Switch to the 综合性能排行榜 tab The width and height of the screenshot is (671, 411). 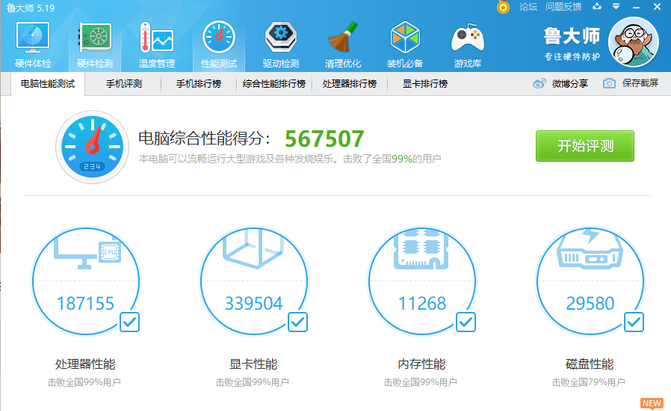pos(273,84)
